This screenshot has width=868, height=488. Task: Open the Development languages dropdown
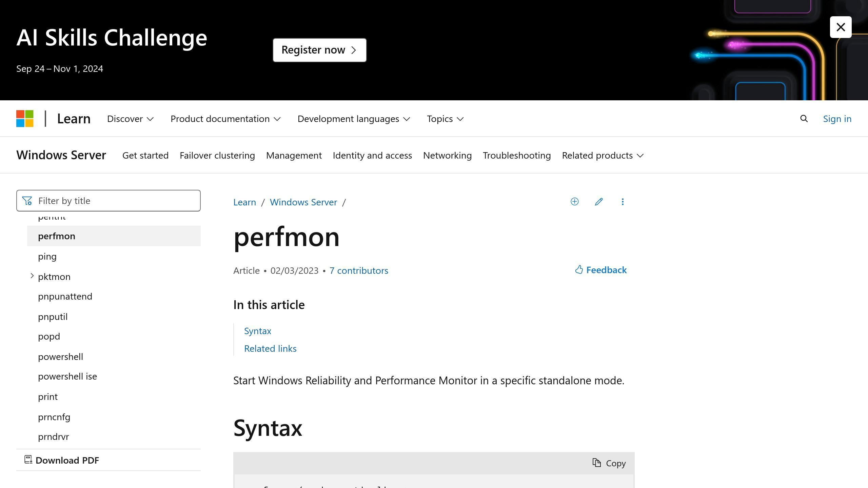[354, 119]
